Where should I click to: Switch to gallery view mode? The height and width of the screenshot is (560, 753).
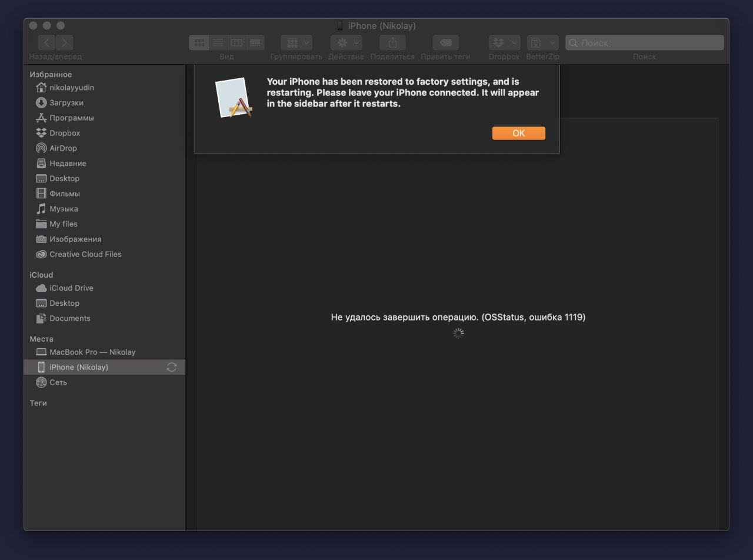[255, 42]
